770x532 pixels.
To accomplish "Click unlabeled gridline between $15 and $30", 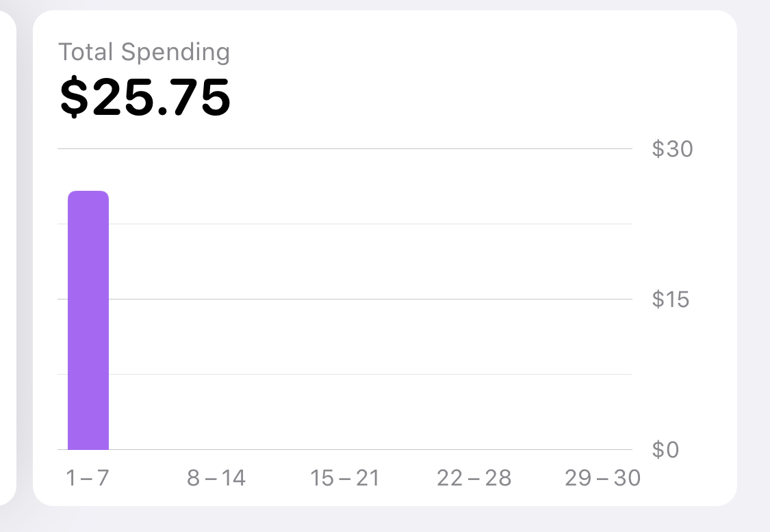I will pyautogui.click(x=345, y=224).
